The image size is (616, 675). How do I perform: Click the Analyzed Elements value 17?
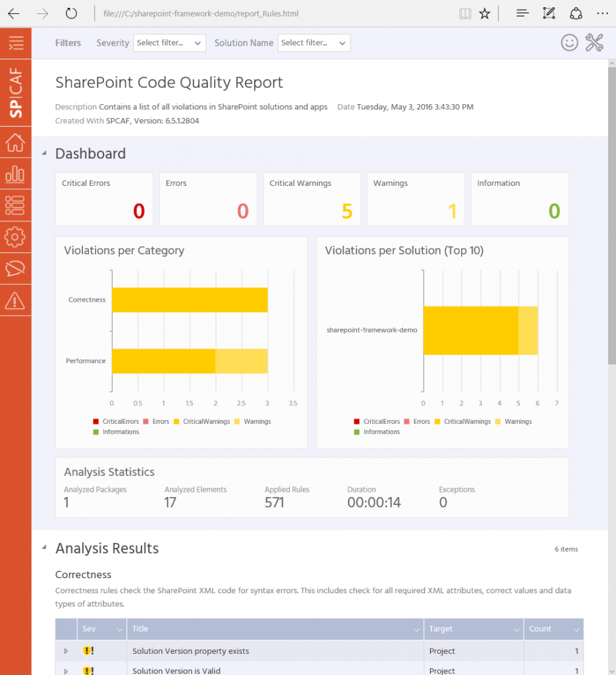(x=171, y=502)
